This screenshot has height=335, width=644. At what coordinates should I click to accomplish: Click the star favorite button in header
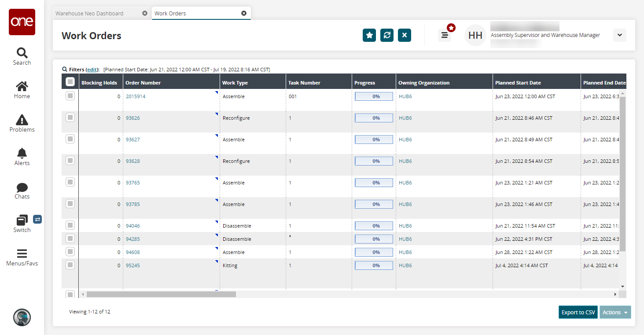(369, 35)
